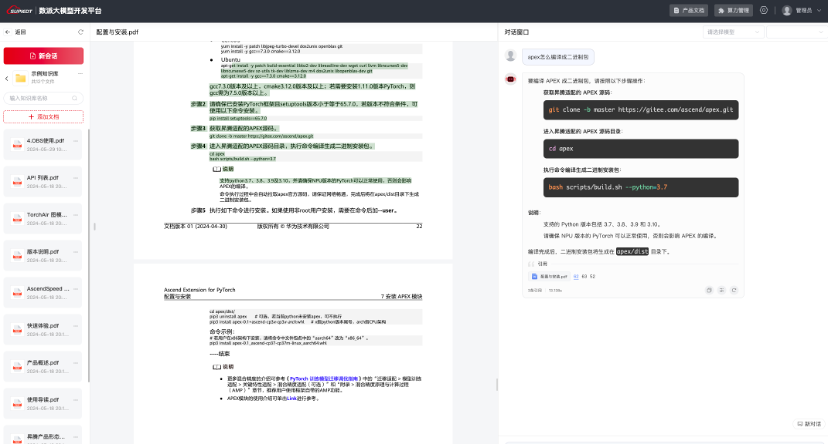Open more options for 产品概述.pdf
Viewport: 828px width, 444px height.
click(x=76, y=363)
